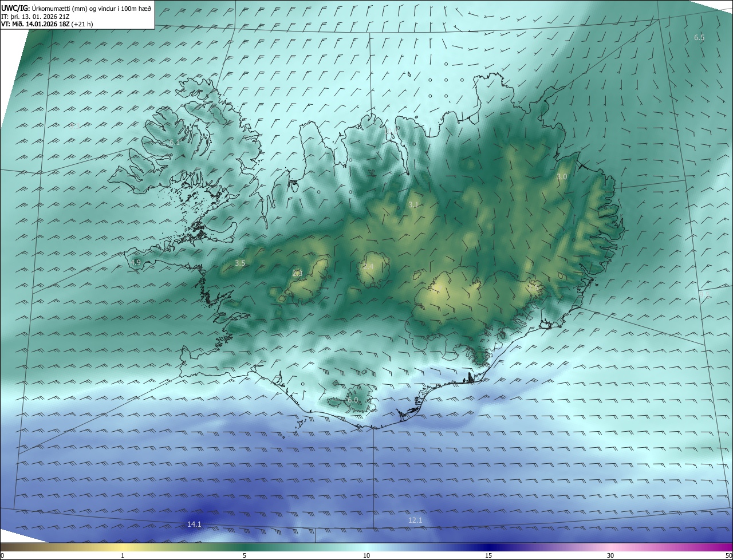Click the '0' tick on the colour scale
This screenshot has height=560, width=733.
[x=2, y=555]
